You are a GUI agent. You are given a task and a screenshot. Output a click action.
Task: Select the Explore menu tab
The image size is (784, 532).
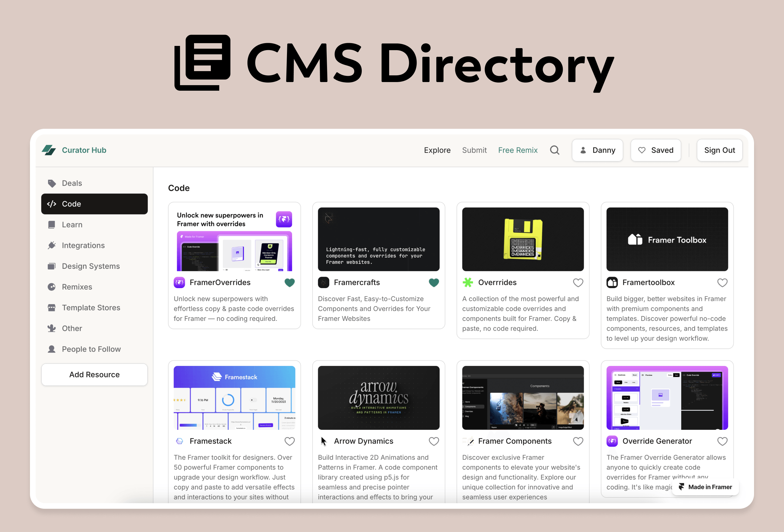[437, 150]
